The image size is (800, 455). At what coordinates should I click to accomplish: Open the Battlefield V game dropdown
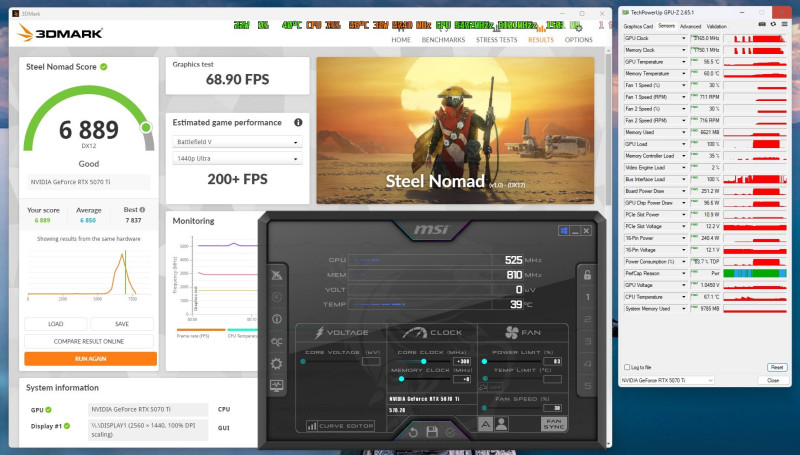[x=237, y=142]
